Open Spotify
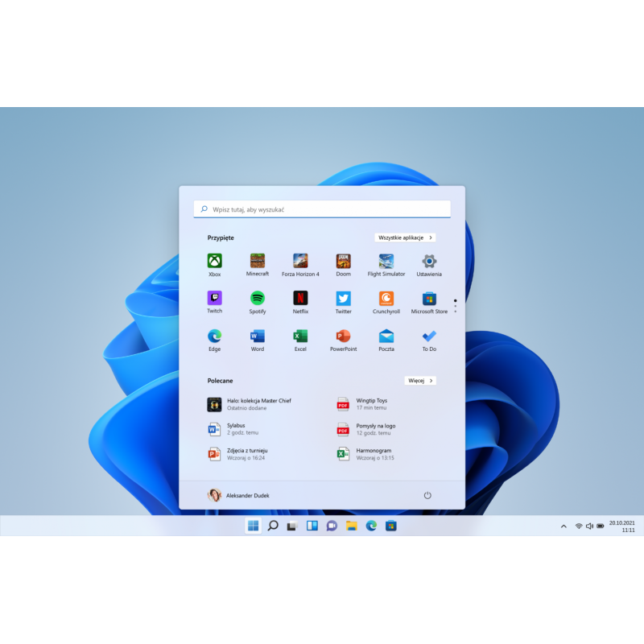Screen dimensions: 644x644 [x=258, y=303]
